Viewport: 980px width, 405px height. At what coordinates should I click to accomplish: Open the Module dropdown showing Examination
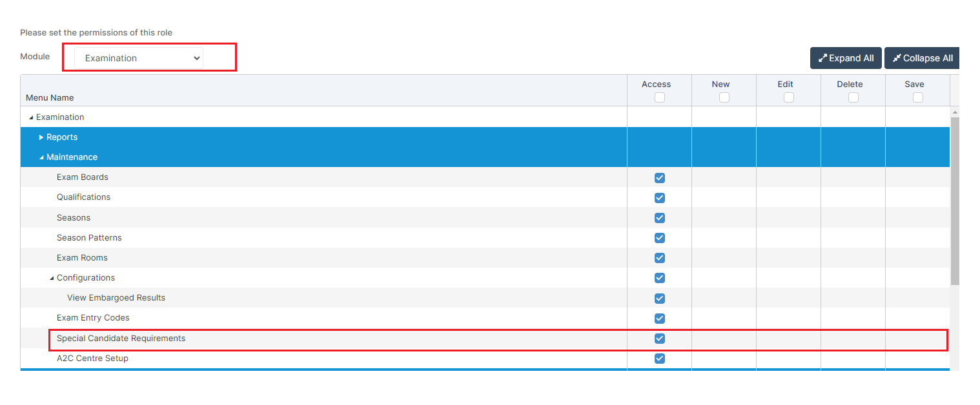138,58
